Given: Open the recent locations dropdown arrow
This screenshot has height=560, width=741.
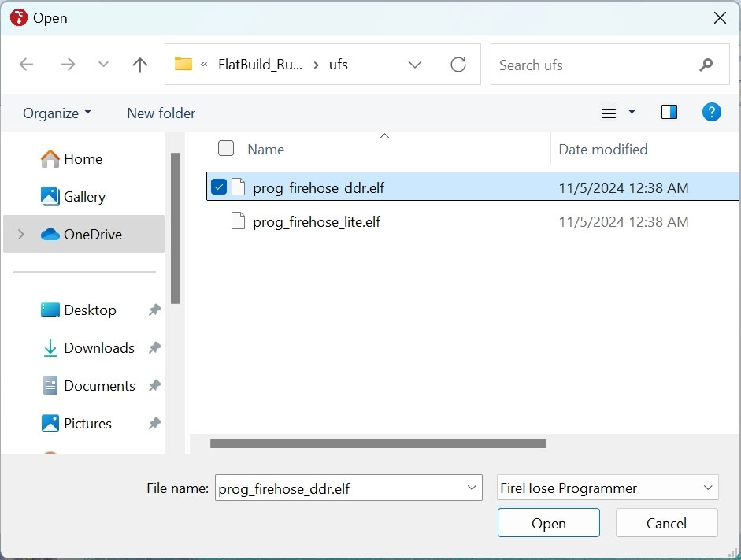Looking at the screenshot, I should [103, 65].
